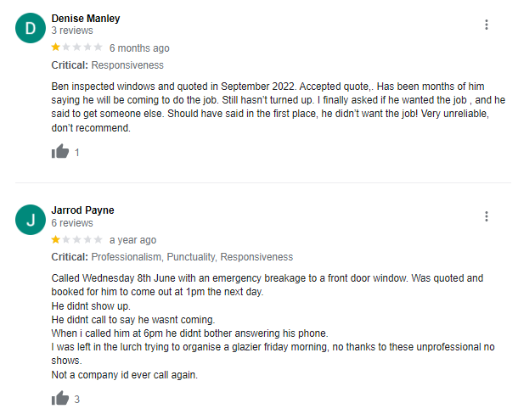The width and height of the screenshot is (518, 420).
Task: Like Denise Manley's review with thumbs up
Action: point(60,152)
